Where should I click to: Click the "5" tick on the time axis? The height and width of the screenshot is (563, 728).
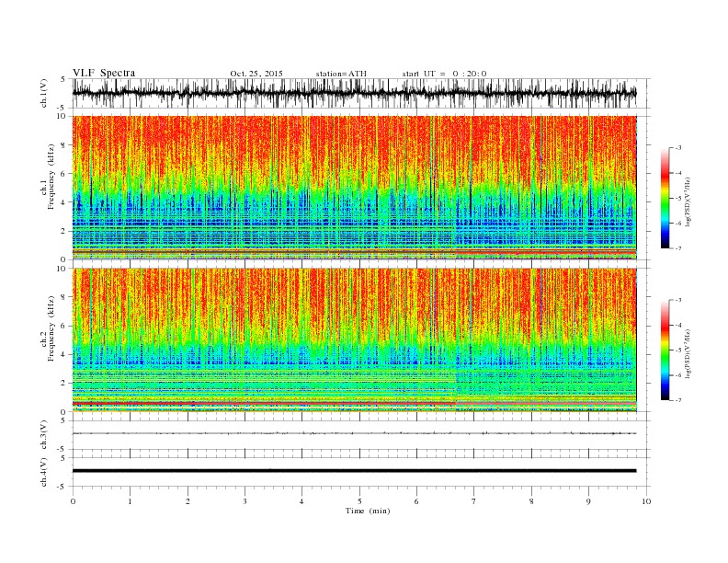coord(359,501)
